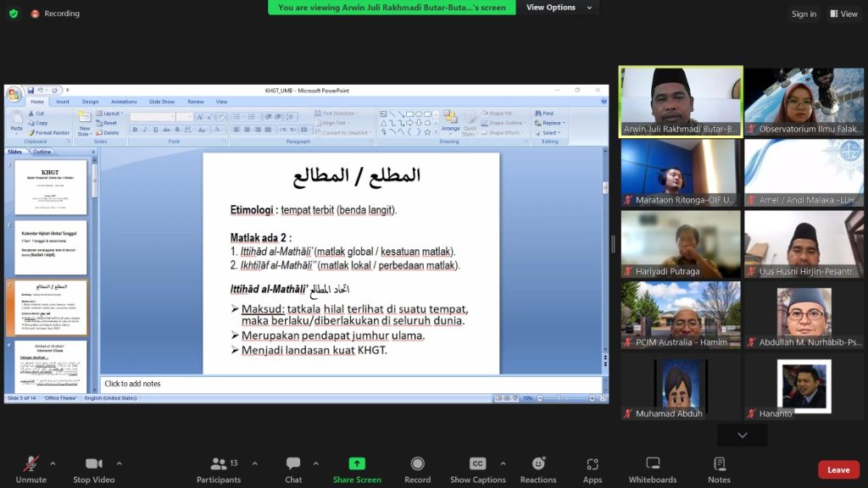Select the KHGT title slide thumbnail
This screenshot has width=868, height=488.
(51, 187)
